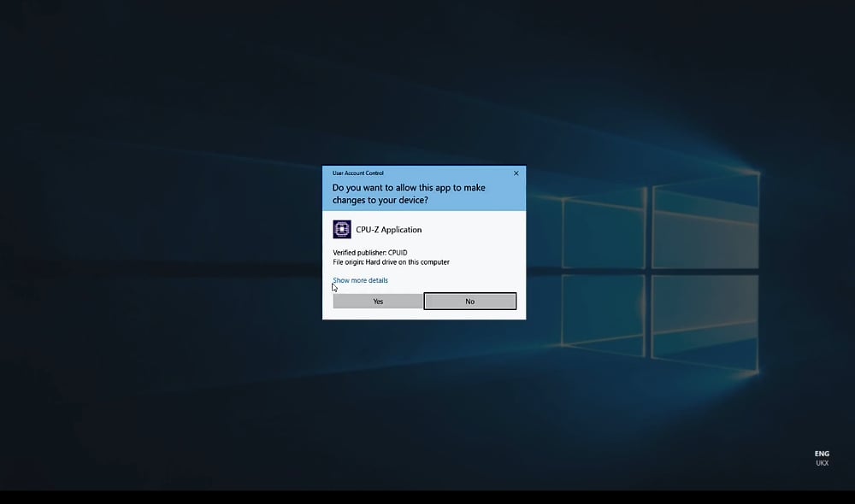
Task: Click the CPU-Z application chip icon
Action: coord(342,230)
